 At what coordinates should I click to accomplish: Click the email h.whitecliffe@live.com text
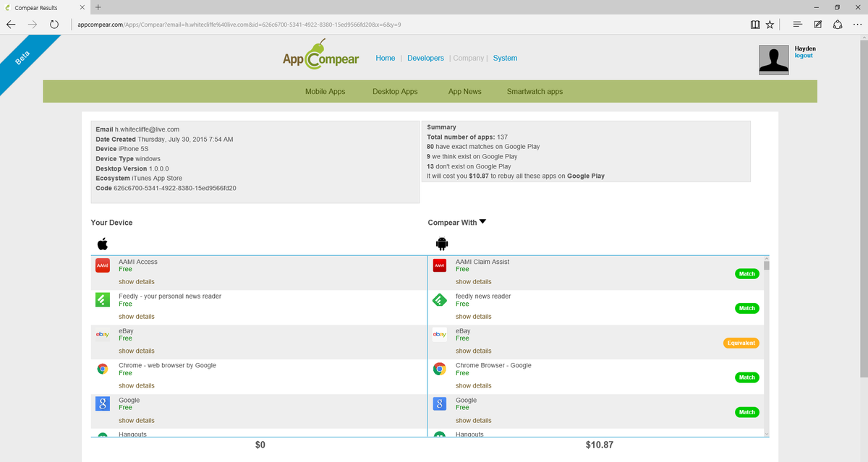point(147,129)
